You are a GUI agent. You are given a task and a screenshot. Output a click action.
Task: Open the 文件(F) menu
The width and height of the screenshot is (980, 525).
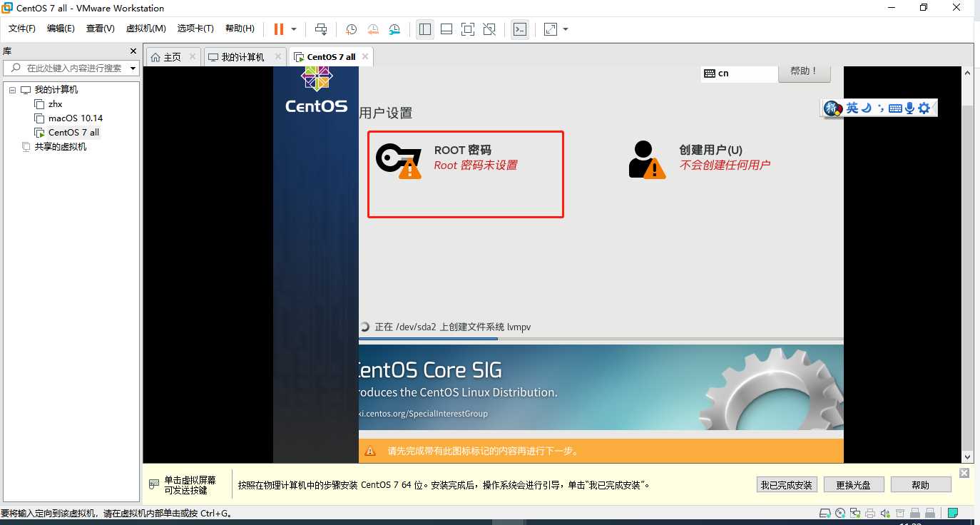coord(22,29)
